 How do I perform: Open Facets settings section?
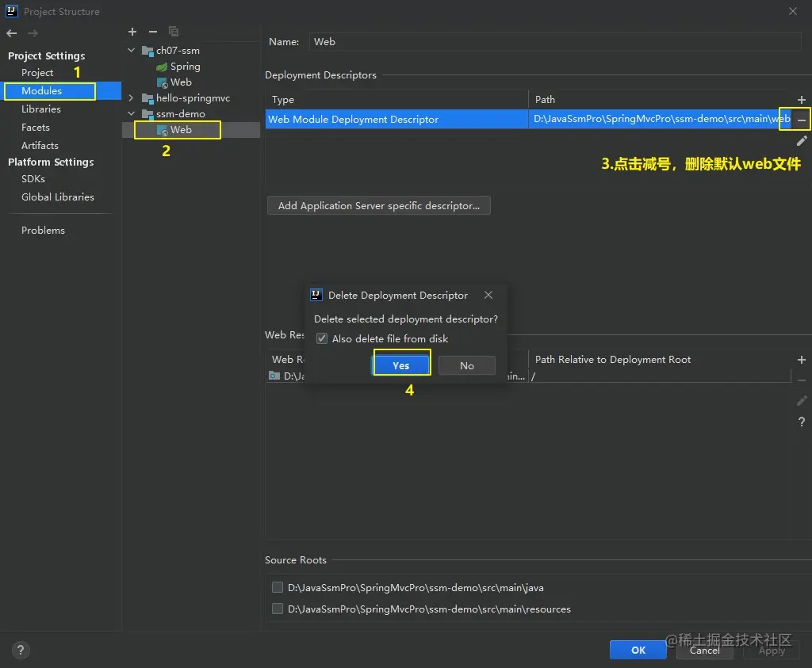[x=35, y=128]
